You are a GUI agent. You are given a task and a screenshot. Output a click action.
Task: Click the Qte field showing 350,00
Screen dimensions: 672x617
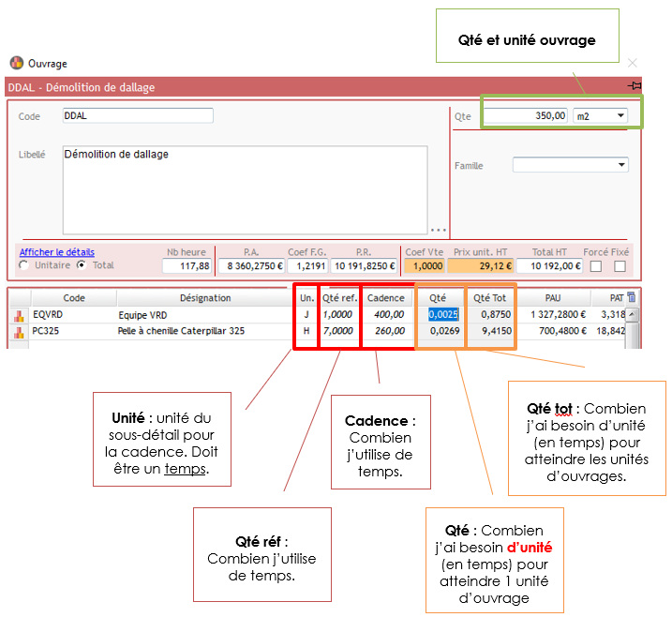[527, 116]
